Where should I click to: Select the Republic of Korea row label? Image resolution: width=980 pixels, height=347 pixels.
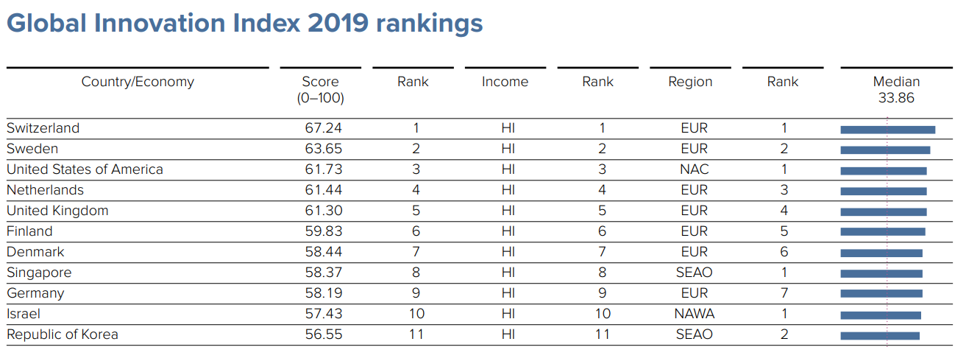tap(62, 334)
